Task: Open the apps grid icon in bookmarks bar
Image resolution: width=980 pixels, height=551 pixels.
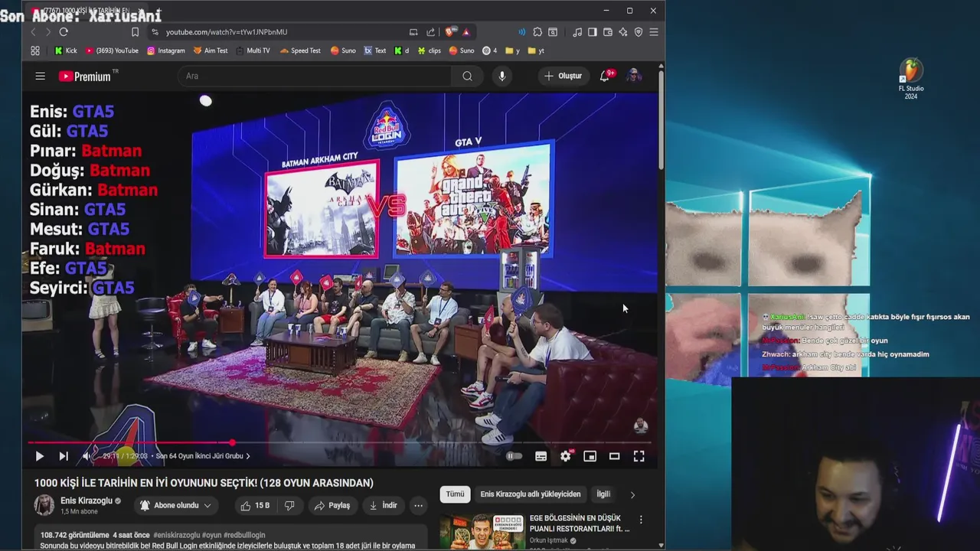Action: click(35, 51)
